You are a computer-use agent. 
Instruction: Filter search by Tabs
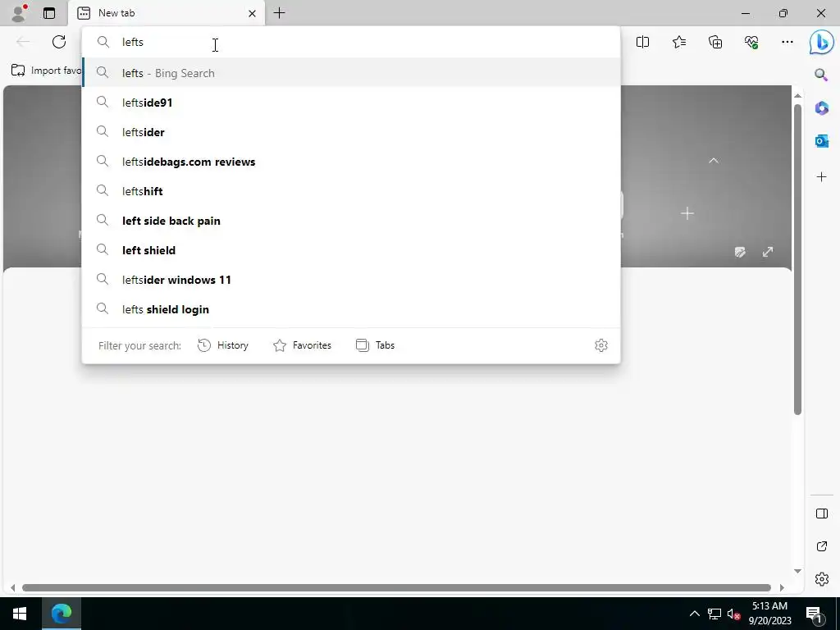[x=375, y=345]
